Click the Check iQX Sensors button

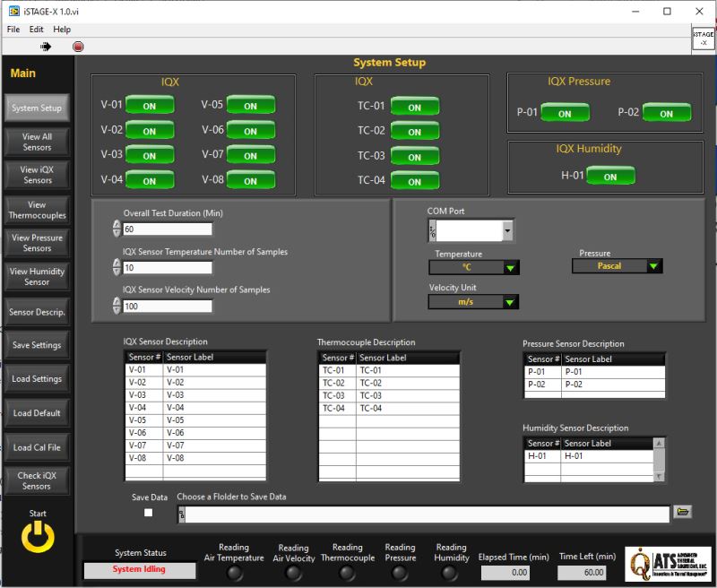[x=37, y=480]
